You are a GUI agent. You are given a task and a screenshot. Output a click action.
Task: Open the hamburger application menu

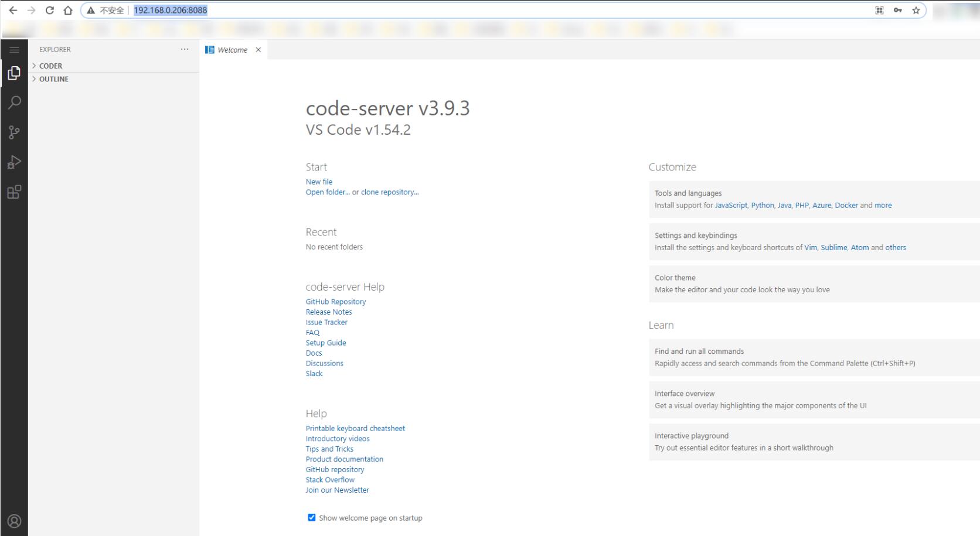[14, 50]
